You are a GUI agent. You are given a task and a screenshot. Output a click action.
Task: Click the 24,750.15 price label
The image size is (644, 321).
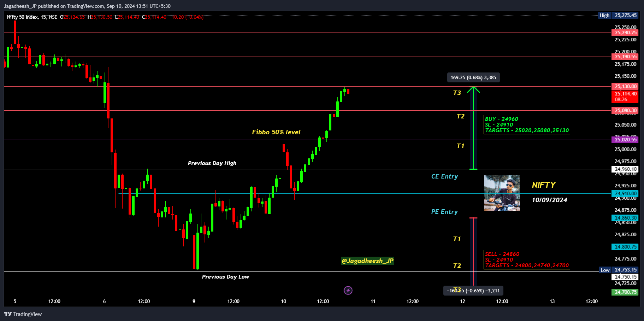625,277
